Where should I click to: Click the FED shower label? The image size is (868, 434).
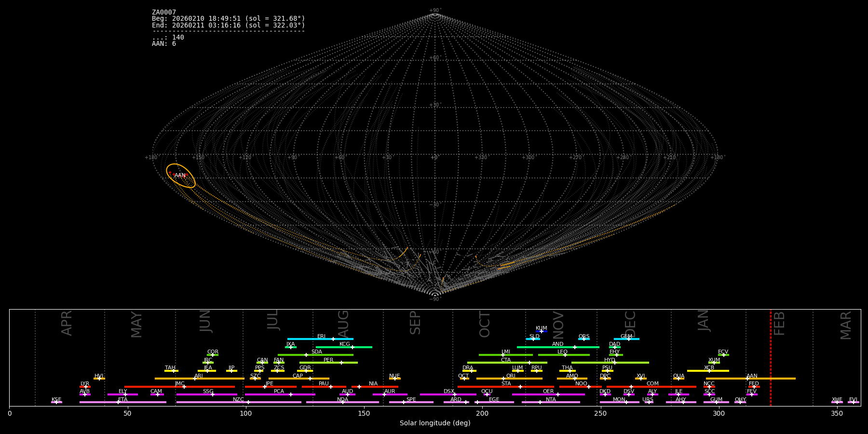[754, 384]
